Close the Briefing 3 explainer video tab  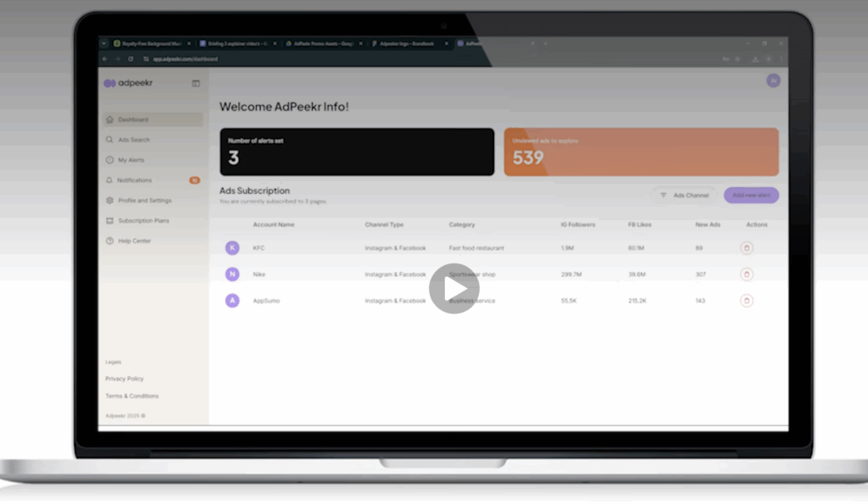[x=275, y=43]
